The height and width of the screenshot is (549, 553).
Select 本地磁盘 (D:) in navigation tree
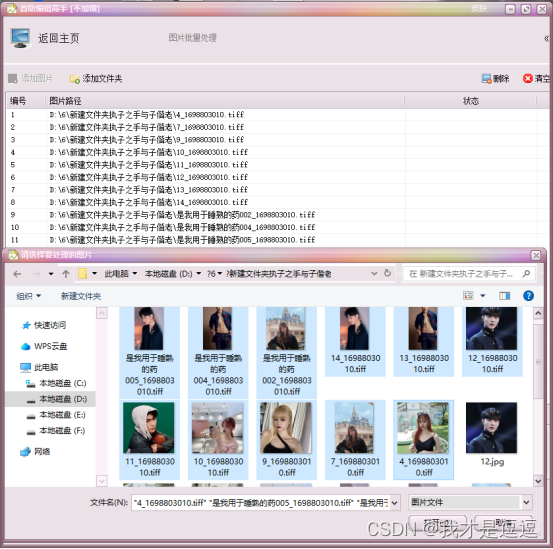pyautogui.click(x=57, y=399)
